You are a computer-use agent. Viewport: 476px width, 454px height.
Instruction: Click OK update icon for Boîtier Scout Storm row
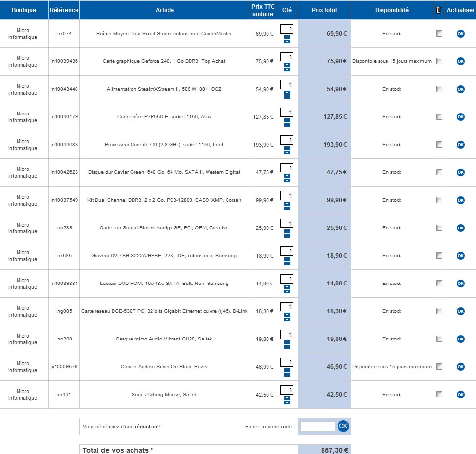pos(460,34)
